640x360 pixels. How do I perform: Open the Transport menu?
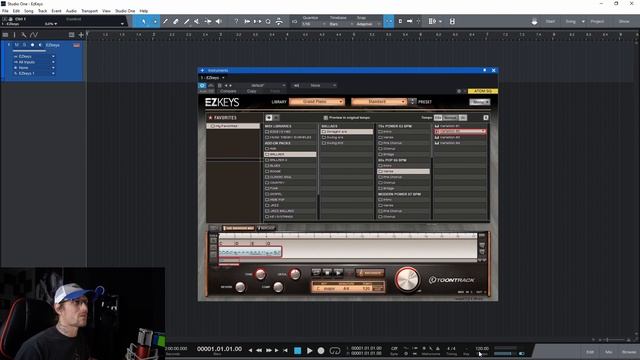coord(89,11)
